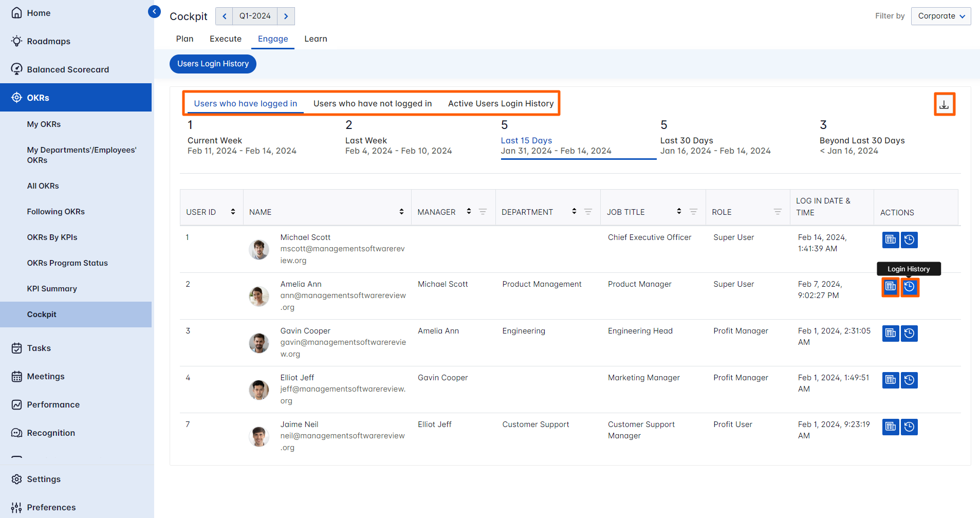Go to previous quarter
980x518 pixels.
[x=224, y=16]
